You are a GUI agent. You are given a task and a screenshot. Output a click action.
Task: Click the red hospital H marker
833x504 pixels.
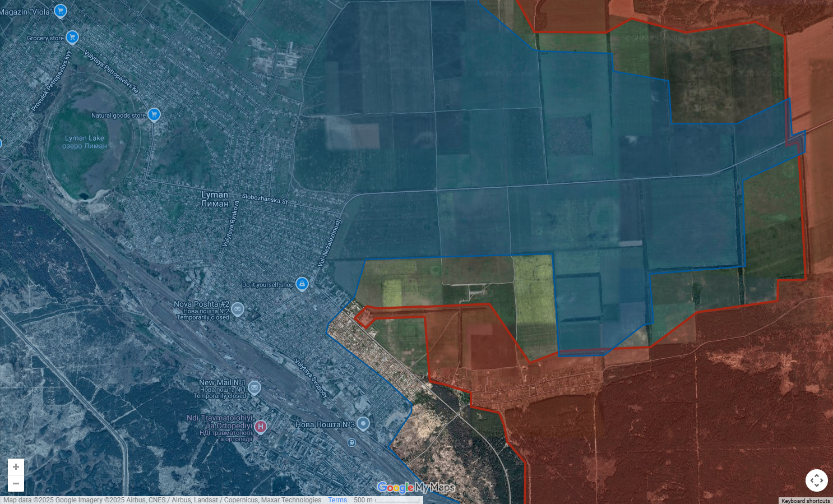click(261, 427)
